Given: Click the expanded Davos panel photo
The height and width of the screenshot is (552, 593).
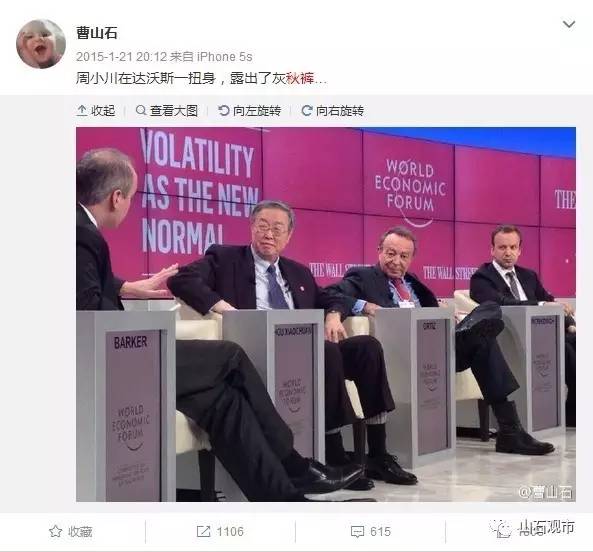Looking at the screenshot, I should 326,315.
